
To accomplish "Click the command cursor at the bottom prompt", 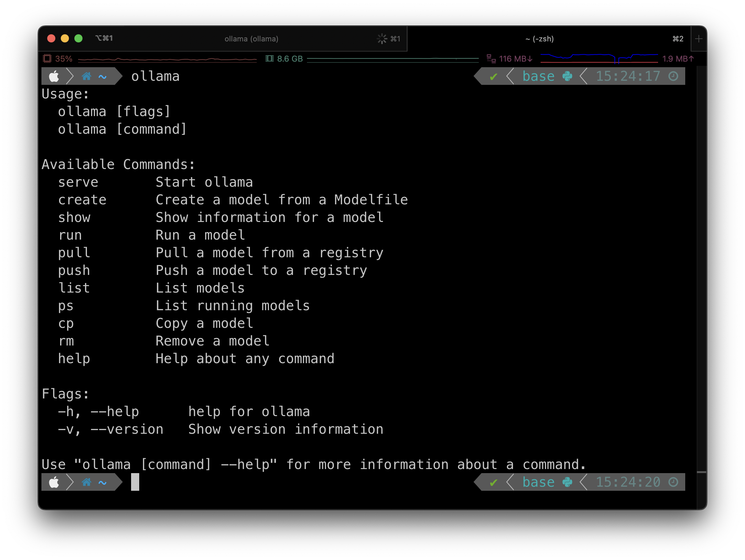I will click(135, 482).
